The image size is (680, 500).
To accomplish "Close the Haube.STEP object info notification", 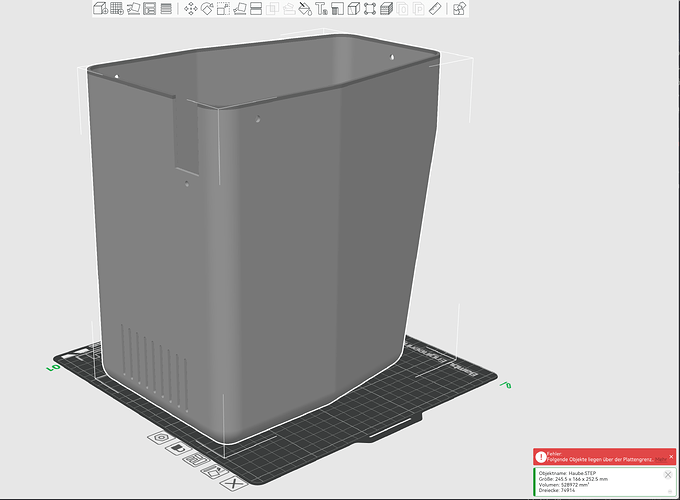I will (668, 475).
